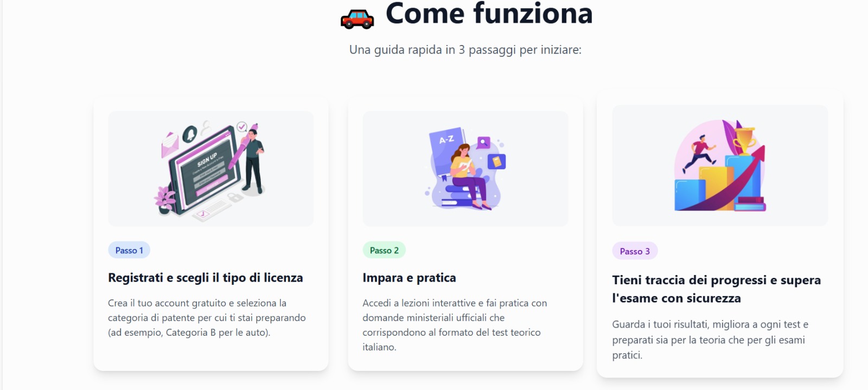Click the 'Una guida rapida in 3 passaggi' subtitle
Screen dimensions: 868x390
point(465,50)
